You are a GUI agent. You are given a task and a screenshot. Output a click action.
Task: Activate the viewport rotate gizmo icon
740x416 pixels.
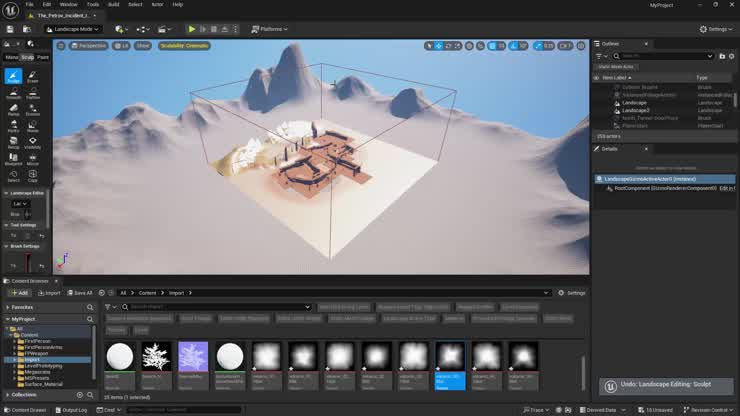[448, 46]
